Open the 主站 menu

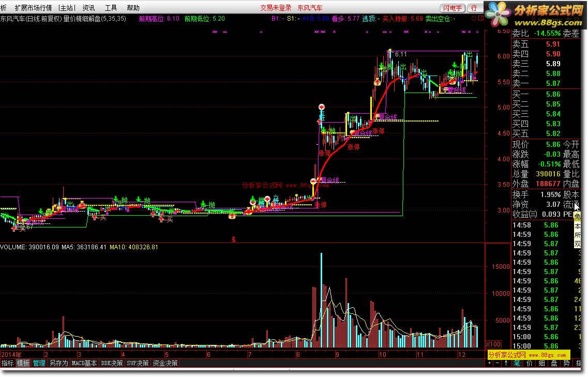67,8
